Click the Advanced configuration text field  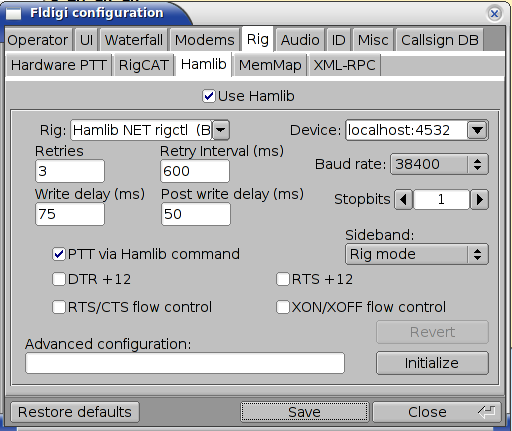pos(185,363)
